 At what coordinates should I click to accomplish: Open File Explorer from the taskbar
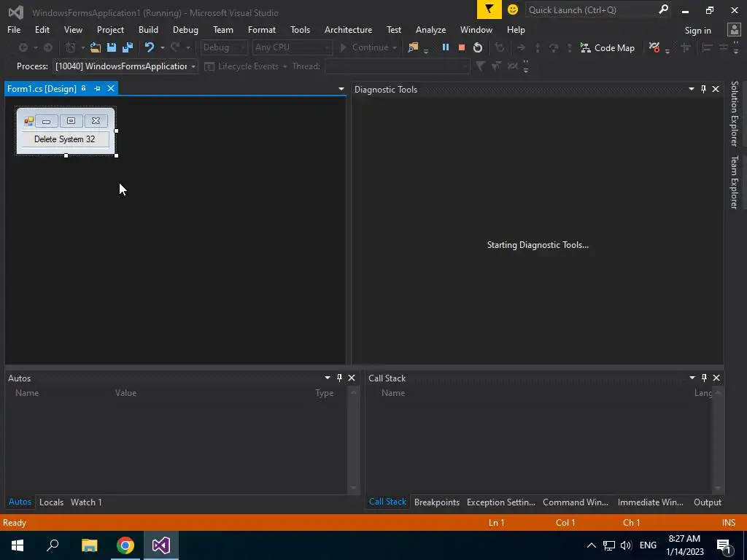[x=89, y=545]
